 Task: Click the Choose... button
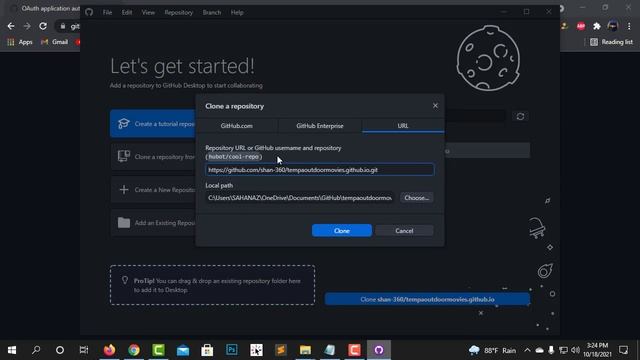[x=416, y=198]
